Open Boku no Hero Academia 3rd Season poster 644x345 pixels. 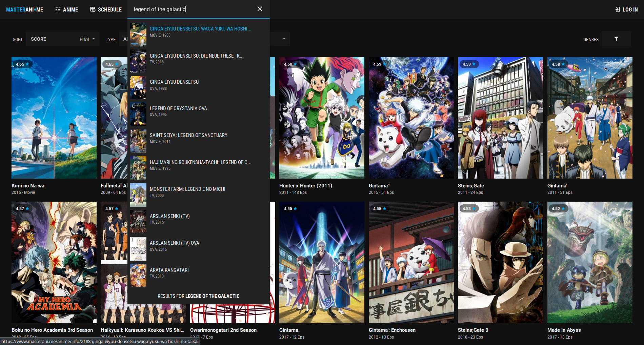[x=54, y=262]
